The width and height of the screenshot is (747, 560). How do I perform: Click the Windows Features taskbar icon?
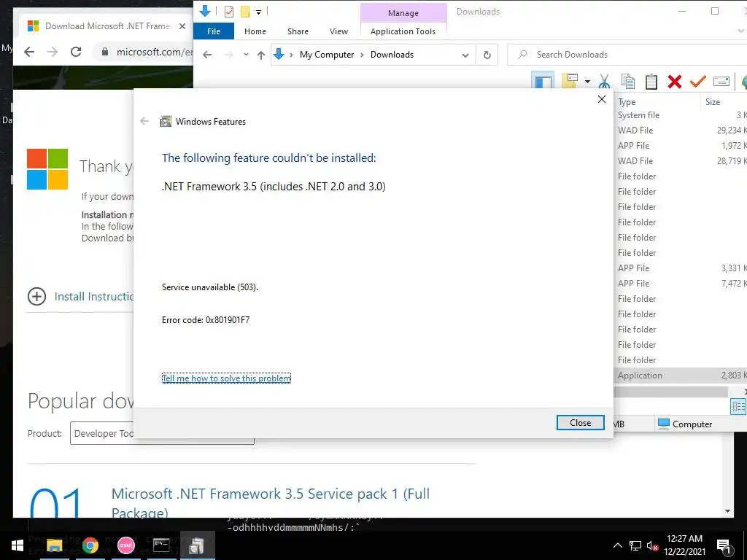[197, 545]
